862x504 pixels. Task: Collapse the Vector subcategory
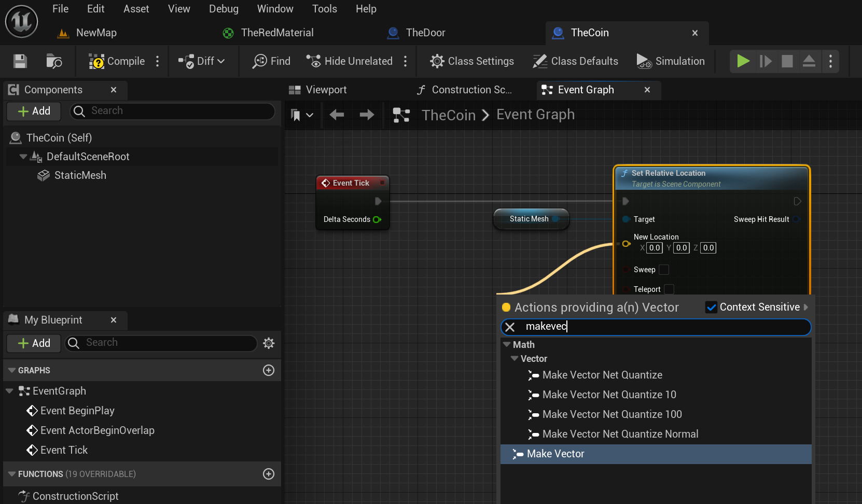point(515,358)
